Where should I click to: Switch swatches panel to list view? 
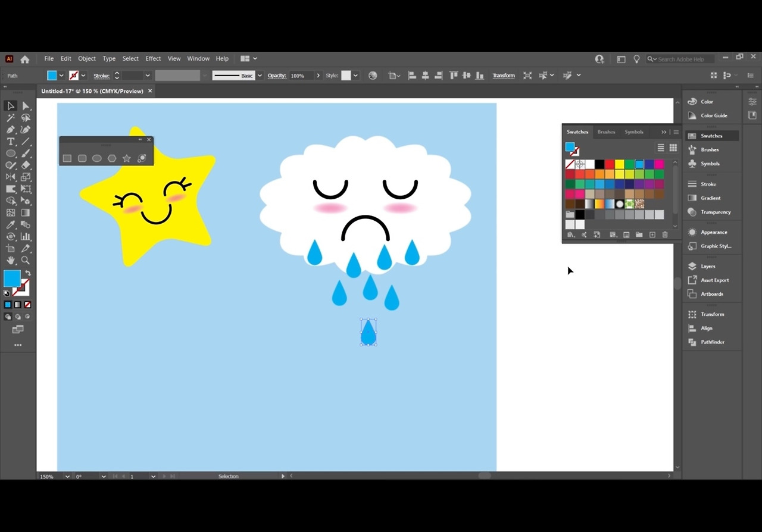pos(661,148)
